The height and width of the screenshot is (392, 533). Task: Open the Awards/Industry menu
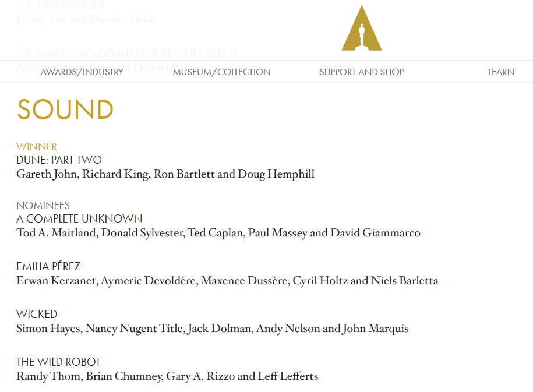tap(82, 72)
